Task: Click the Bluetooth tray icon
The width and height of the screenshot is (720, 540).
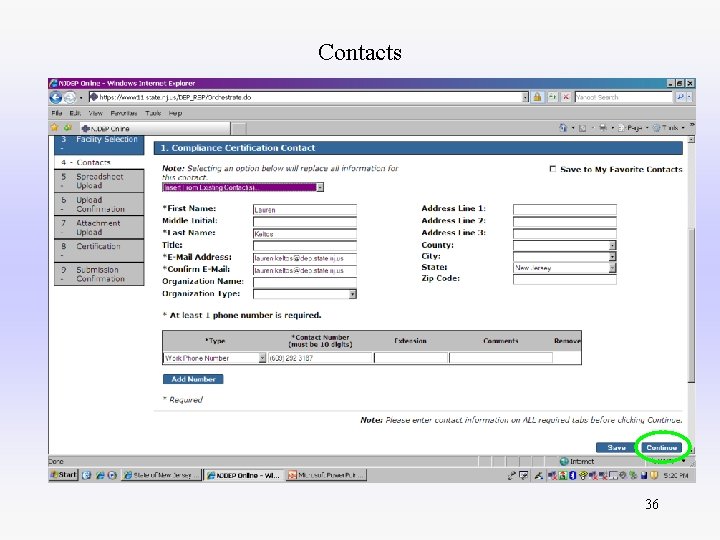Action: tap(573, 475)
